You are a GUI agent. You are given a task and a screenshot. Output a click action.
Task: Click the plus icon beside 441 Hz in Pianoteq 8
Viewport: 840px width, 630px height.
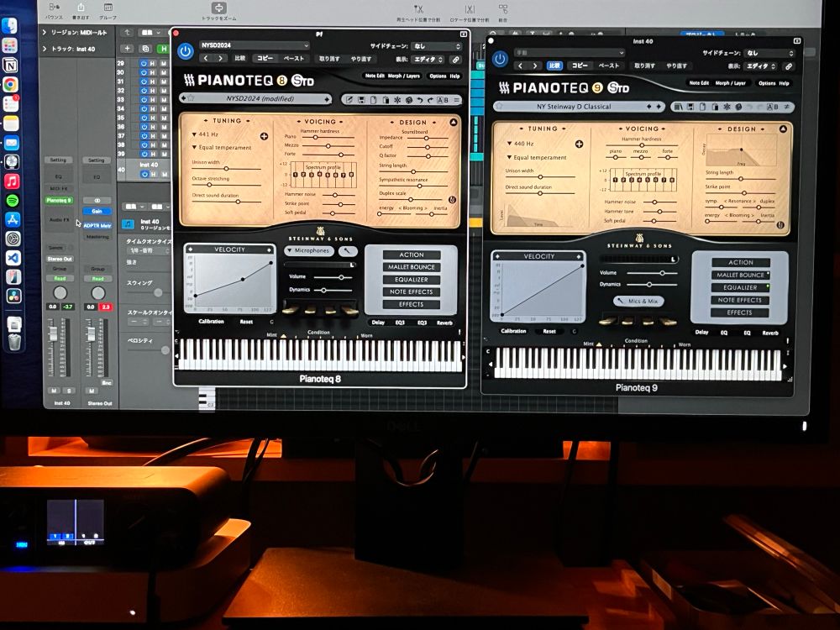264,136
